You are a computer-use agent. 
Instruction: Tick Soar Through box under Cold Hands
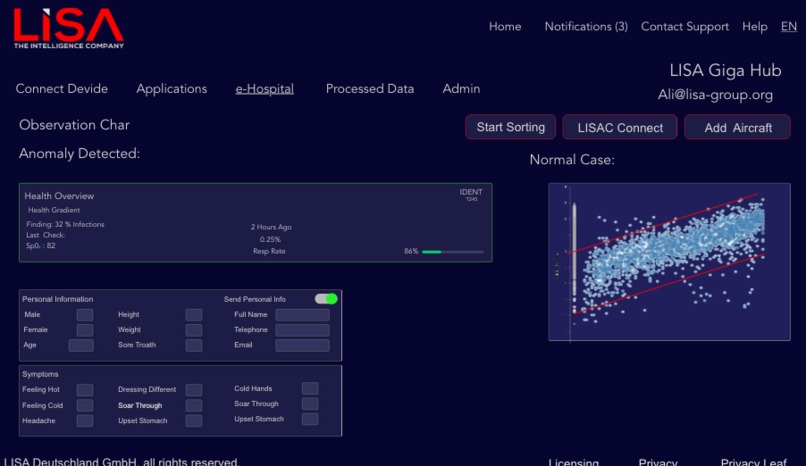[x=310, y=404]
